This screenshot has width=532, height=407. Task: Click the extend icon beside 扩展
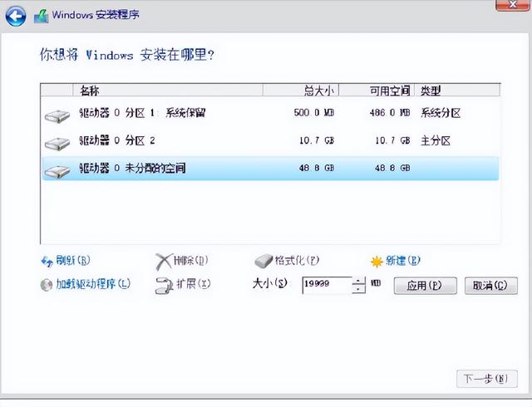pos(165,285)
